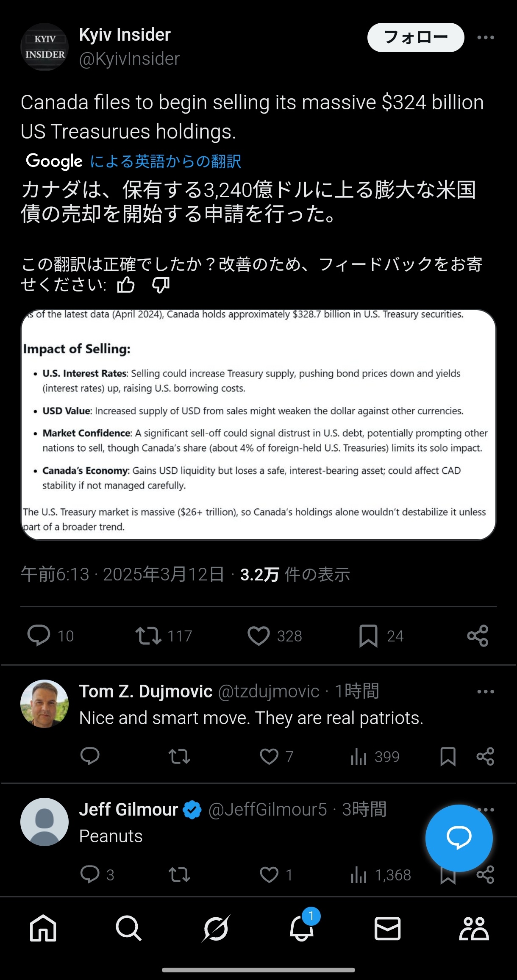Reply to the main post via comment icon
This screenshot has width=517, height=980.
(39, 636)
